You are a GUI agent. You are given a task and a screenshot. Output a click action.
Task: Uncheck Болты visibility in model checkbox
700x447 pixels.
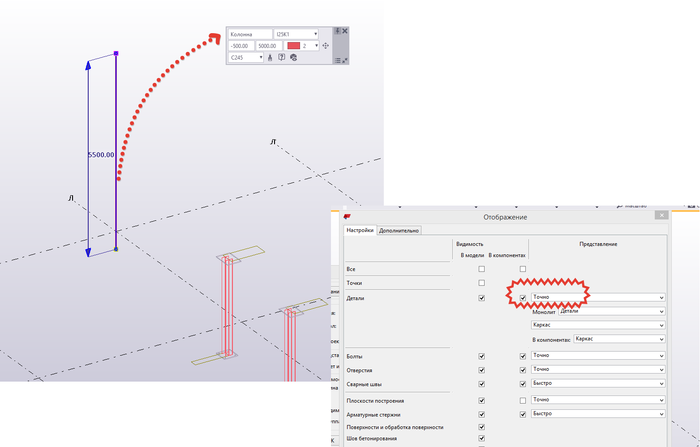481,356
